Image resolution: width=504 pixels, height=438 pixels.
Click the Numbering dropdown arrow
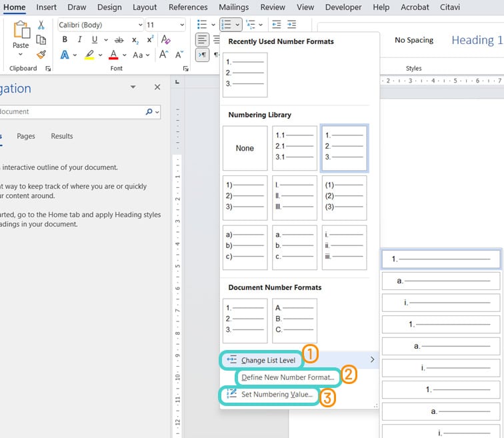(237, 25)
